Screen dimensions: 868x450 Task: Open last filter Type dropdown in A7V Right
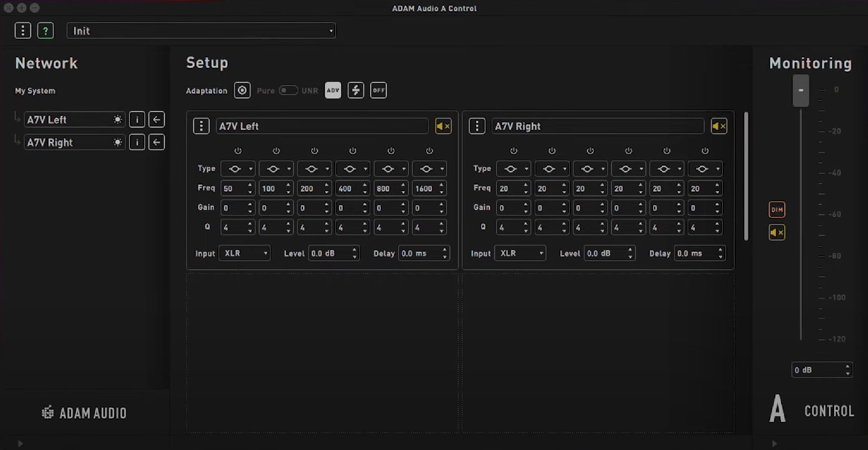(x=705, y=169)
